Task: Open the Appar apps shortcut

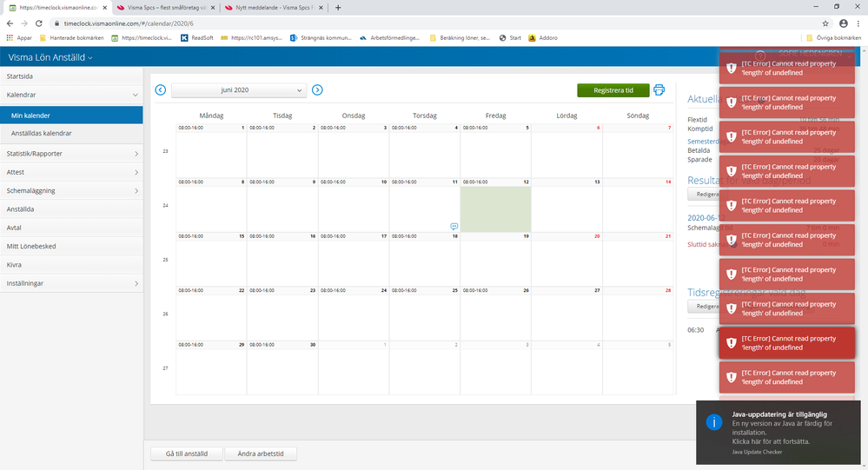Action: (19, 37)
